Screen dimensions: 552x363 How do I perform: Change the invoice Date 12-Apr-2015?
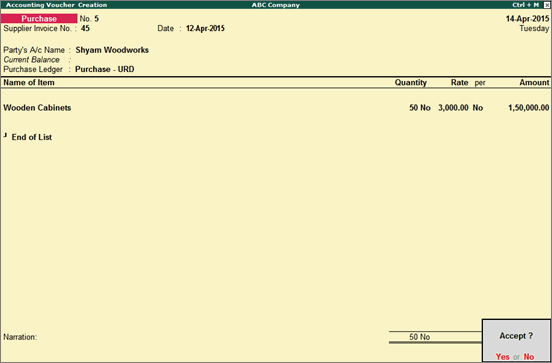(x=205, y=29)
